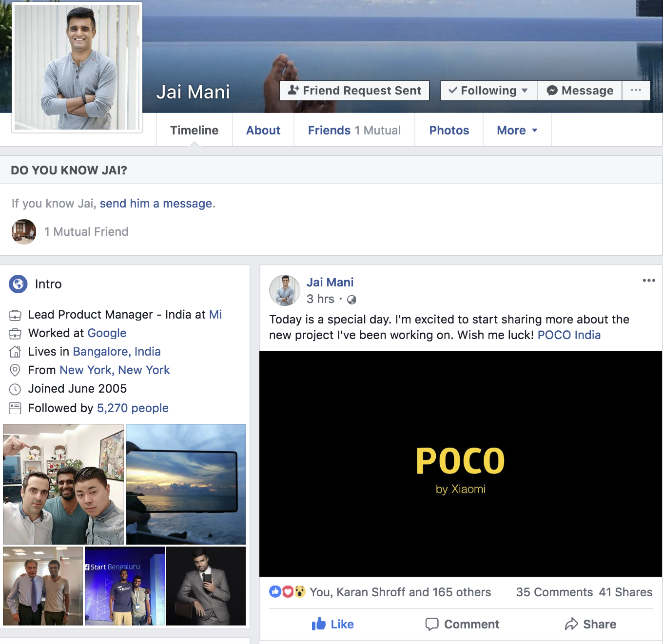Viewport: 663px width, 644px height.
Task: Click the post author's avatar
Action: 285,290
